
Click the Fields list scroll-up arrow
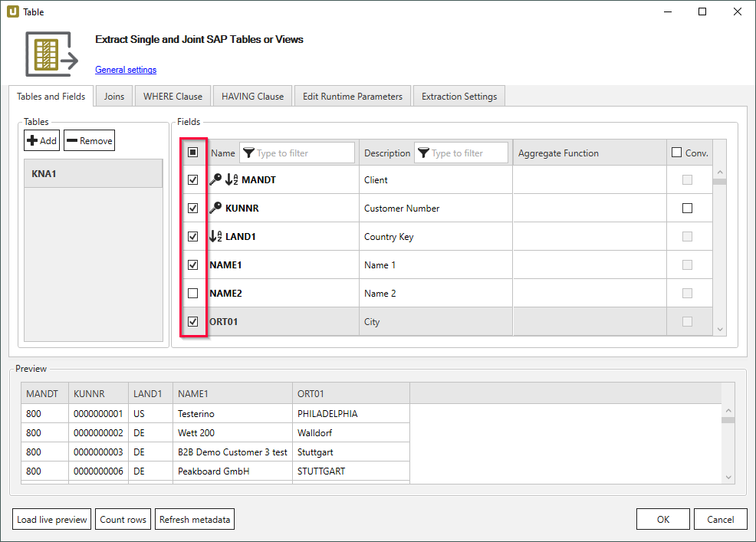point(720,172)
